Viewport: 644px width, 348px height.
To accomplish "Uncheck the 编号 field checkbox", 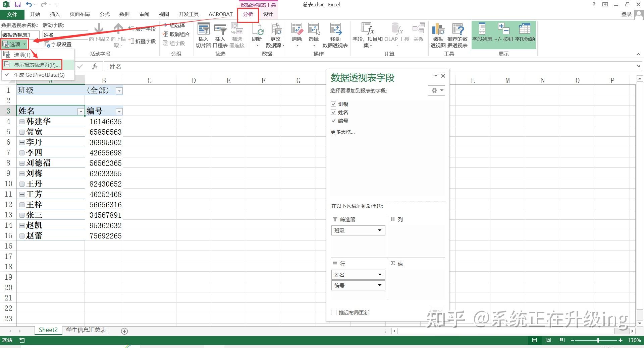I will [333, 121].
